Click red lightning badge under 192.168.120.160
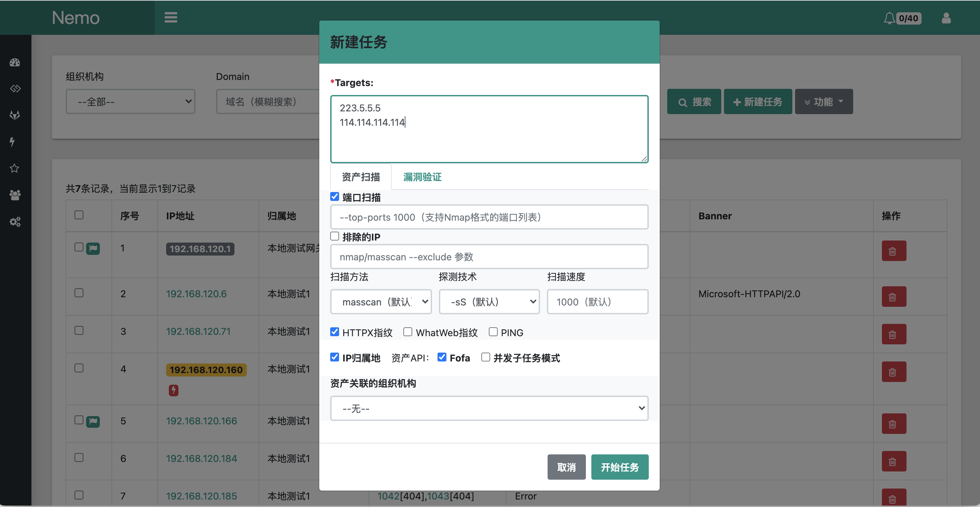The image size is (980, 507). click(x=174, y=390)
